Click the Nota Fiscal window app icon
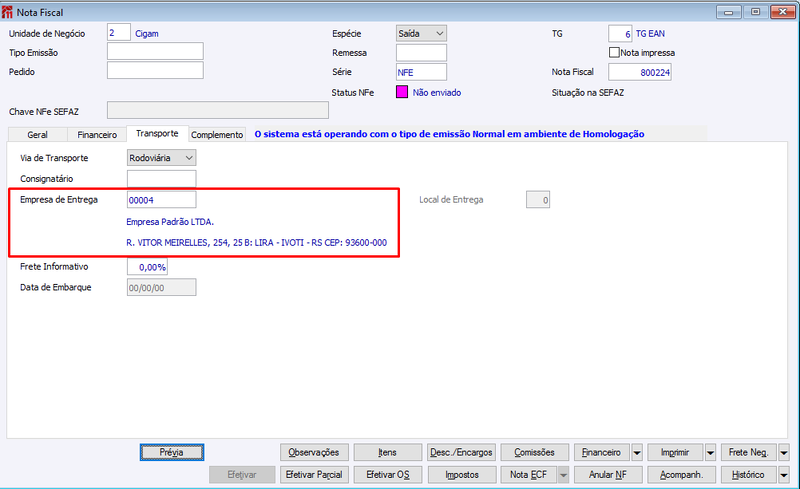This screenshot has width=800, height=489. pos(7,12)
